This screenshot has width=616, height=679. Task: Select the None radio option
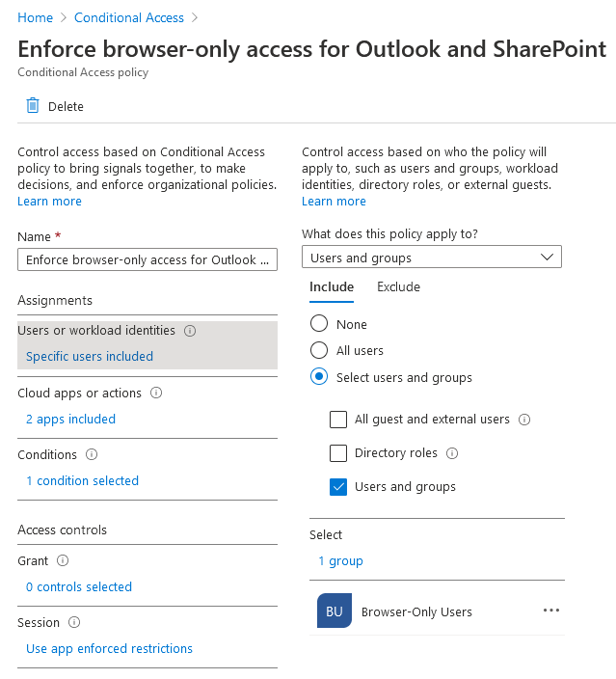click(x=319, y=323)
